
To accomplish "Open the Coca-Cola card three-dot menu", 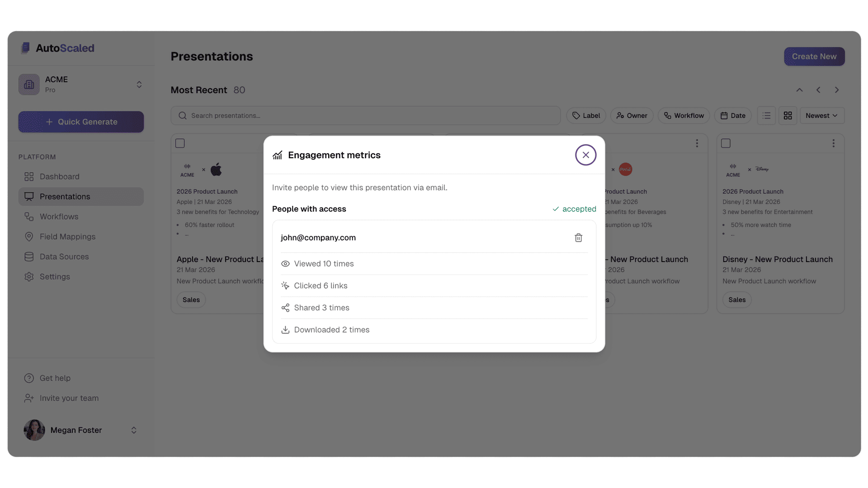I will pyautogui.click(x=697, y=143).
